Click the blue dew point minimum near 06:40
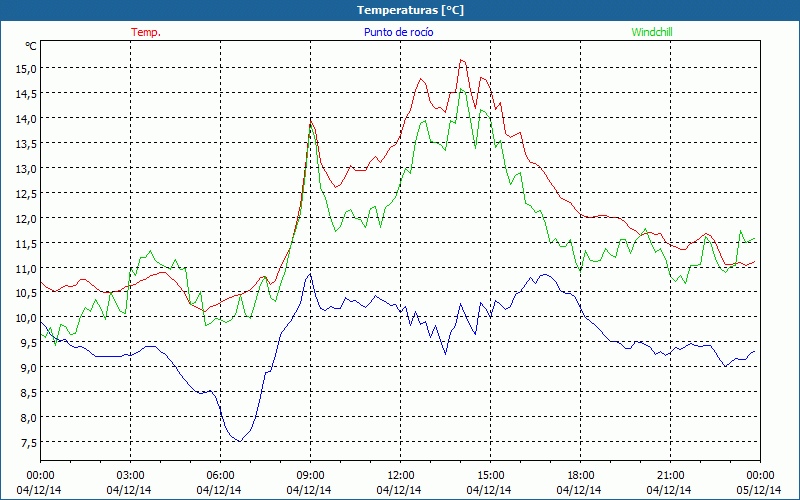 (x=240, y=441)
